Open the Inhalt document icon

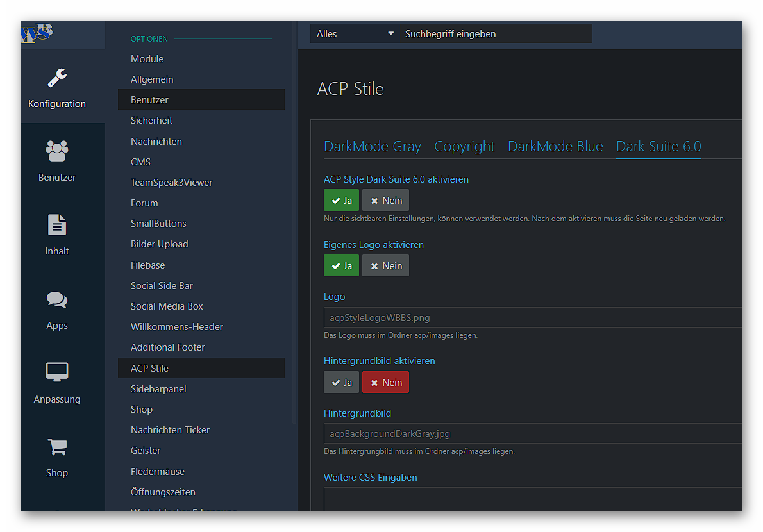57,225
